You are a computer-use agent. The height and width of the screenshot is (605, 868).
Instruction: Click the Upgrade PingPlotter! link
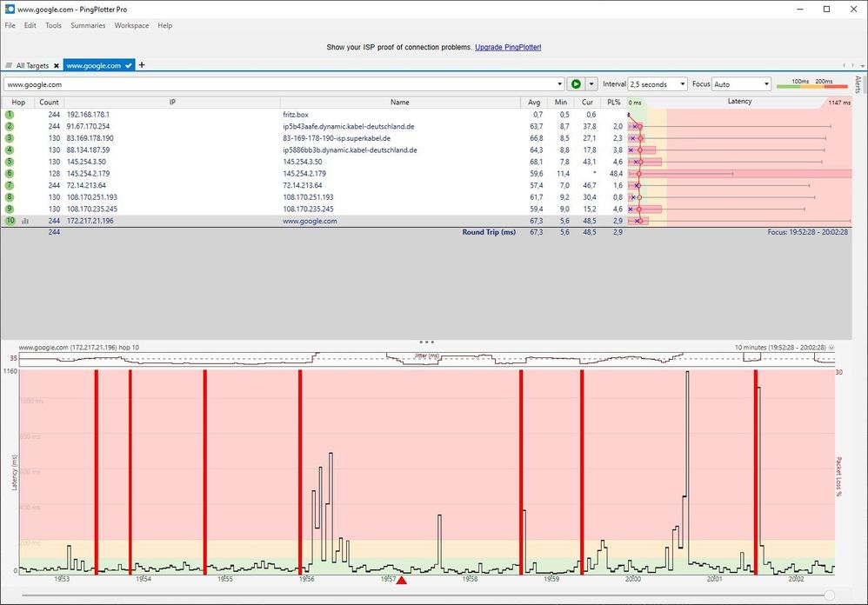click(508, 48)
